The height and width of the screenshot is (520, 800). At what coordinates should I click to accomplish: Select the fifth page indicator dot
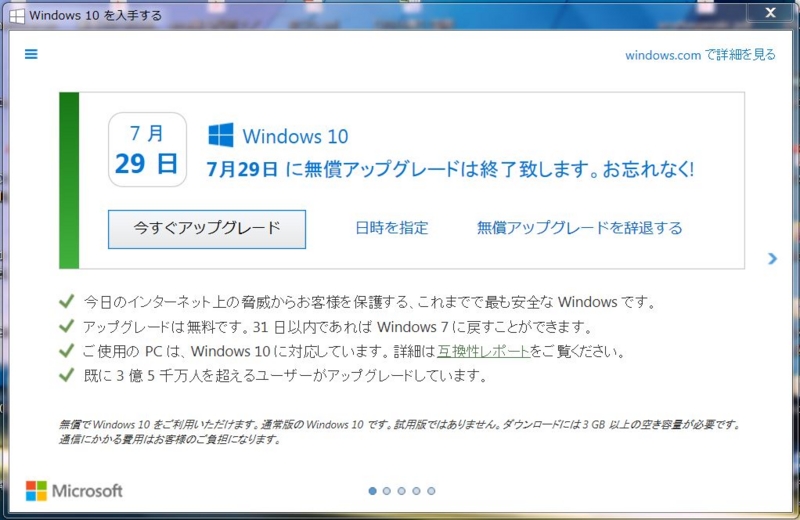click(431, 491)
